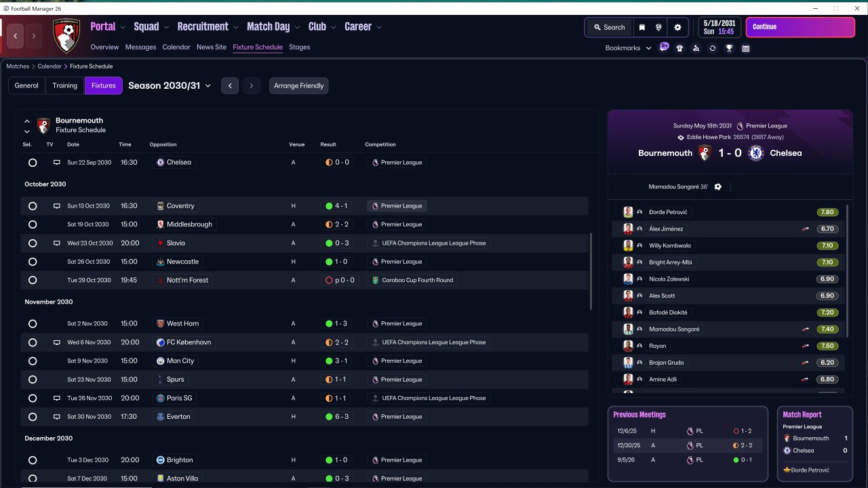Open the Stages tab
Image resolution: width=868 pixels, height=488 pixels.
300,47
